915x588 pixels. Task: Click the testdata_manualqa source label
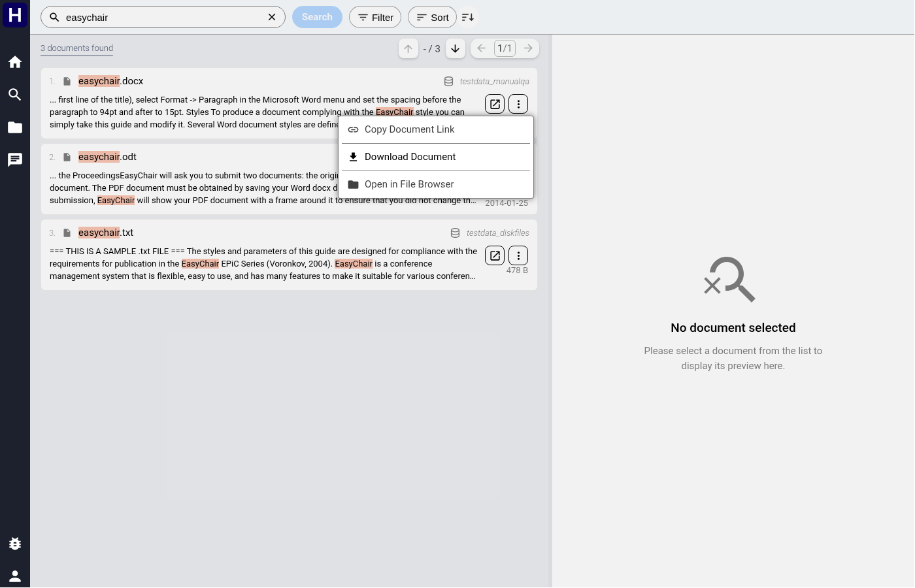point(494,82)
